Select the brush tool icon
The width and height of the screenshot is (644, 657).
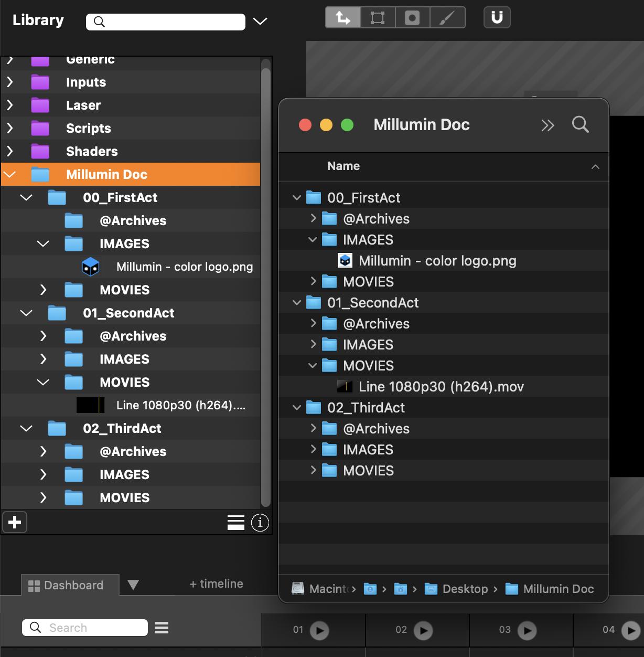pos(447,18)
